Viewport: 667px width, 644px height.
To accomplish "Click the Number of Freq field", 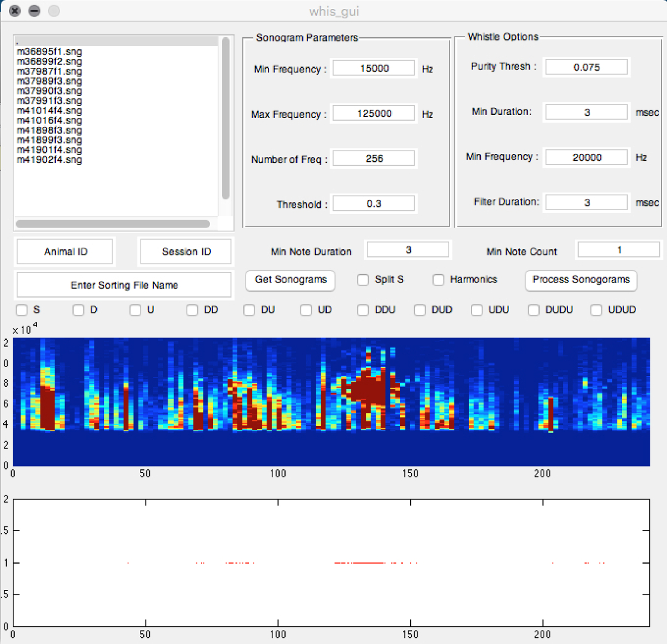I will tap(374, 158).
